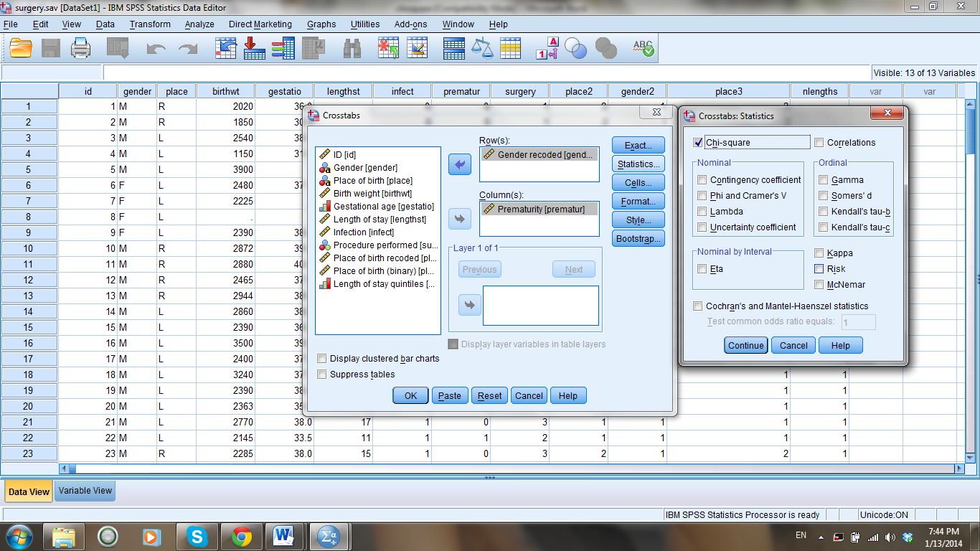The width and height of the screenshot is (980, 551).
Task: Select Prematurity [prematur] in Column(s) box
Action: (539, 209)
